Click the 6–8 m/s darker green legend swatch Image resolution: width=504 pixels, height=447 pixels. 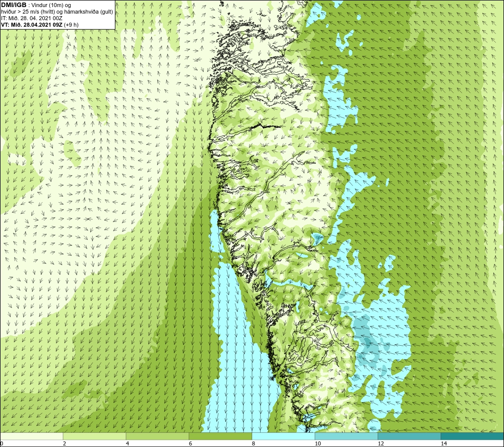tap(221, 436)
